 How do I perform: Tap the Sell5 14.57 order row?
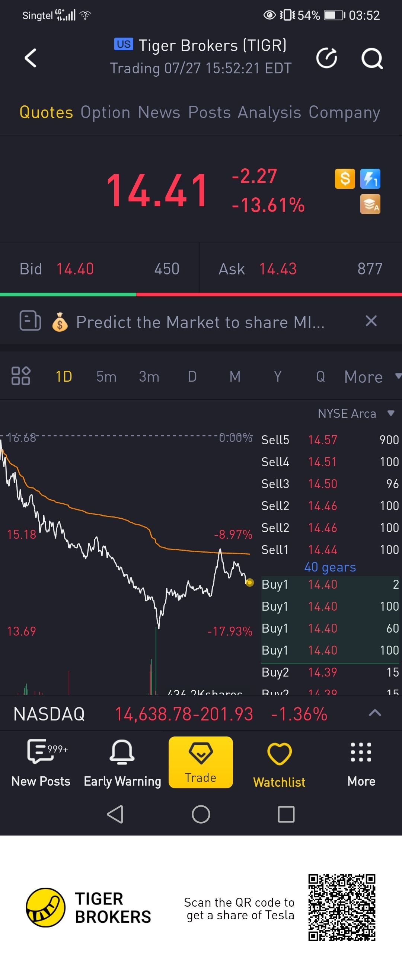[330, 440]
